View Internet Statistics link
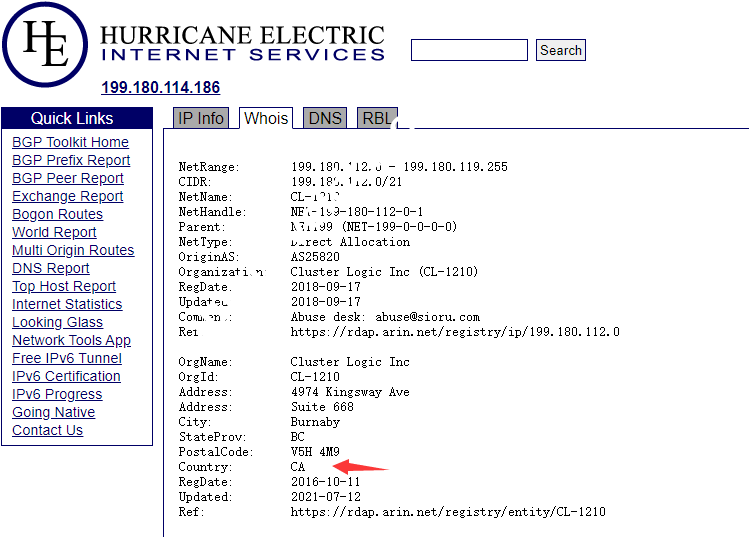The height and width of the screenshot is (537, 749). click(67, 304)
